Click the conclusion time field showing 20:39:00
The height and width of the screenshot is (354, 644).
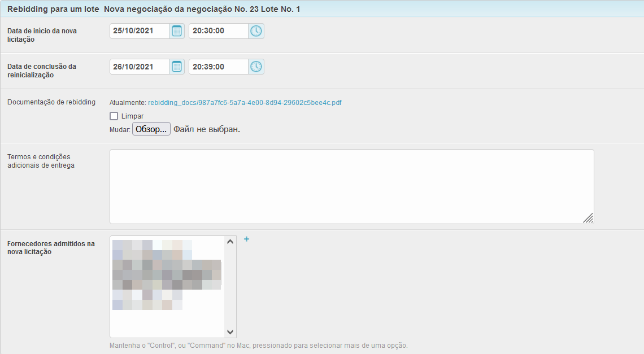218,67
